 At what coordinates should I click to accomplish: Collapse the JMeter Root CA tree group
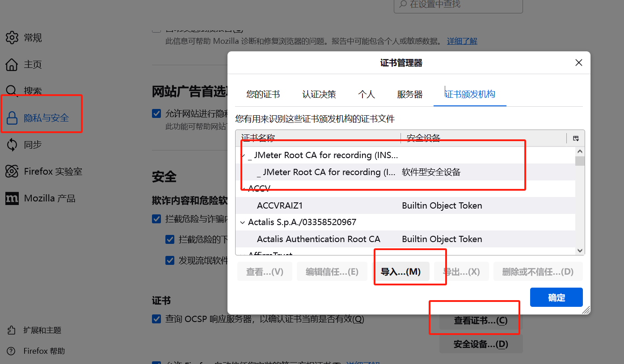[x=243, y=155]
